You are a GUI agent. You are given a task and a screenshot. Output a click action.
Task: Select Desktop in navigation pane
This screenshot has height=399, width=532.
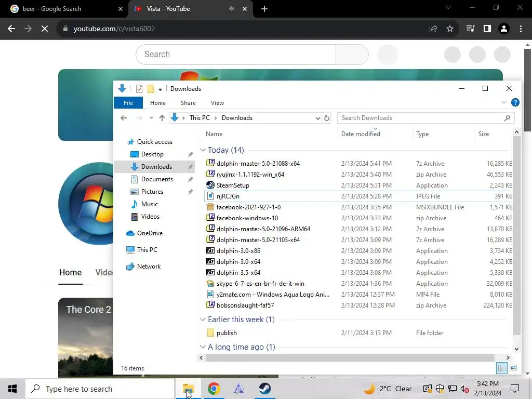pyautogui.click(x=152, y=154)
